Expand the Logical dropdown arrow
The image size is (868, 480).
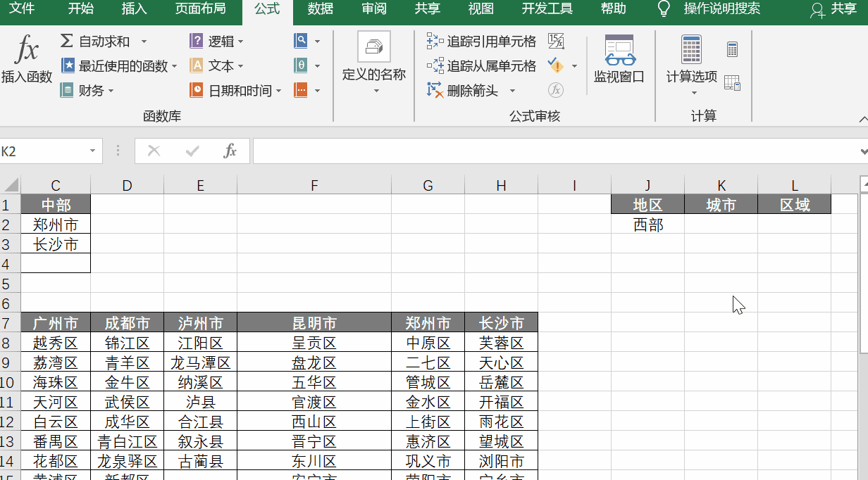(241, 42)
